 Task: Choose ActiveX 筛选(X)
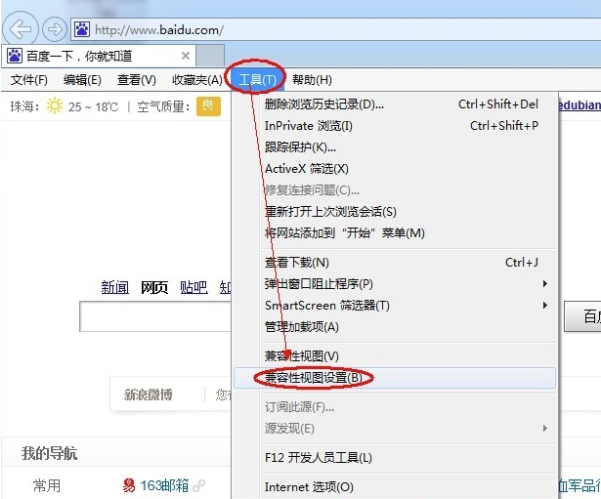point(395,168)
